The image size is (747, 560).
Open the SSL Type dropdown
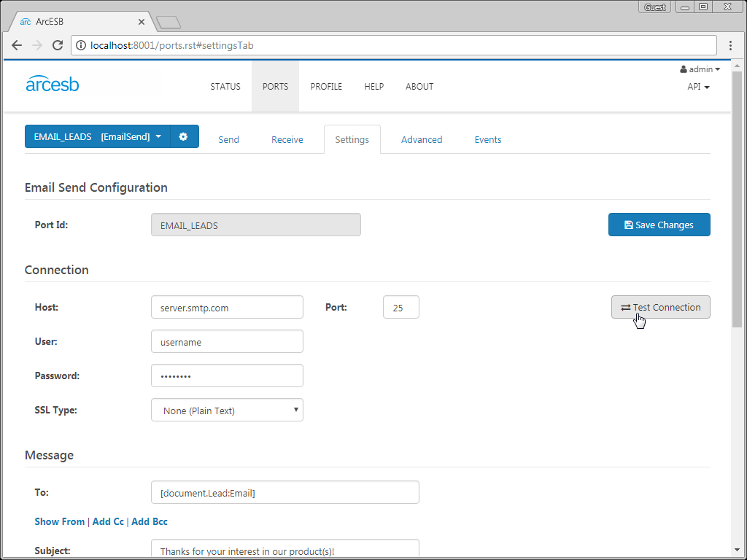point(228,410)
